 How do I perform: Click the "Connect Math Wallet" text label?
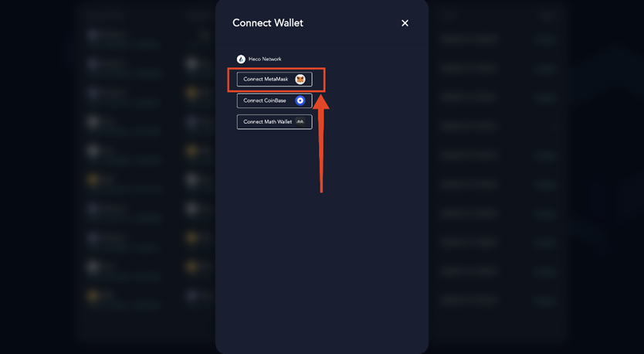tap(267, 122)
